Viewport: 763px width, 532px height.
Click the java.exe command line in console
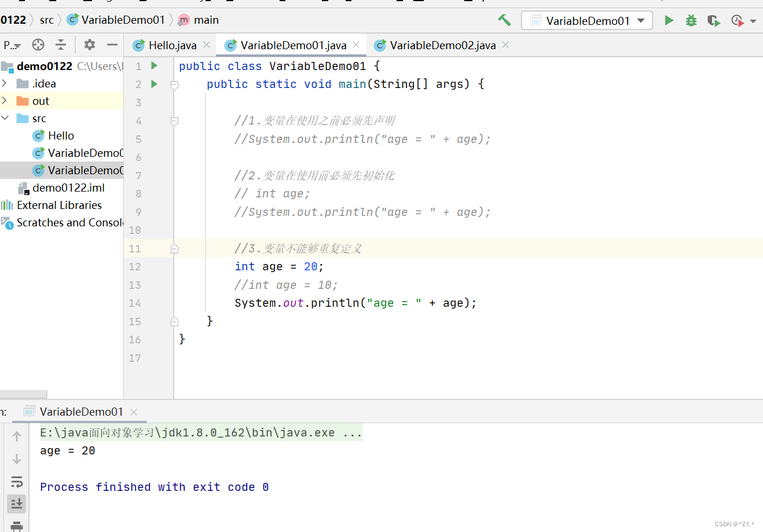[x=201, y=432]
